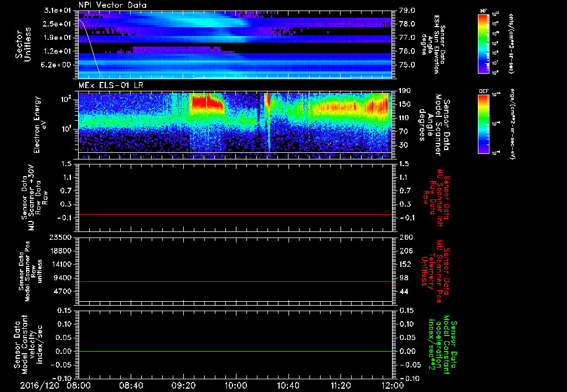567x392 pixels.
Task: Click the 11:20 time axis label
Action: (341, 385)
